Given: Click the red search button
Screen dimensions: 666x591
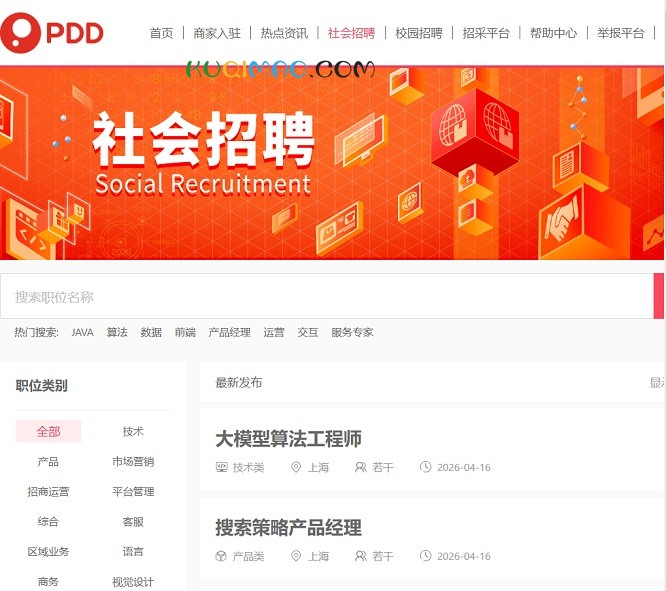Looking at the screenshot, I should [x=659, y=296].
